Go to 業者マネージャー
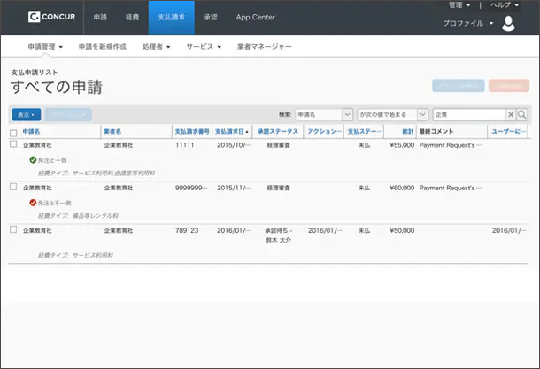The width and height of the screenshot is (540, 369). [264, 47]
